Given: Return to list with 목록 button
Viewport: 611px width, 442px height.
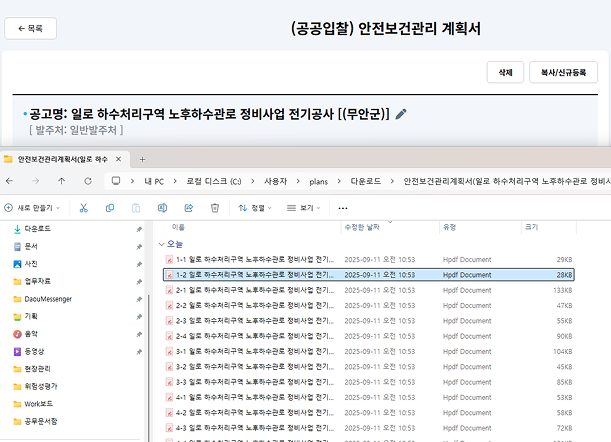Looking at the screenshot, I should point(30,29).
